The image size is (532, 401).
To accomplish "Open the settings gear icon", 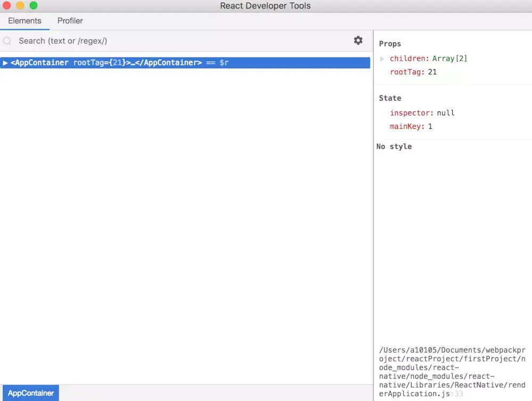I will (358, 40).
